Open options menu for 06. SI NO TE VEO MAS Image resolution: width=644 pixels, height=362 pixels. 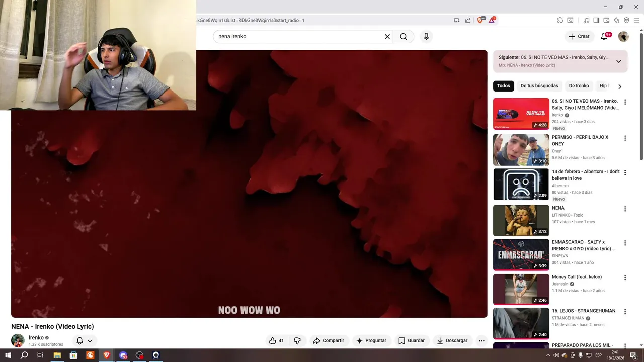pyautogui.click(x=625, y=102)
